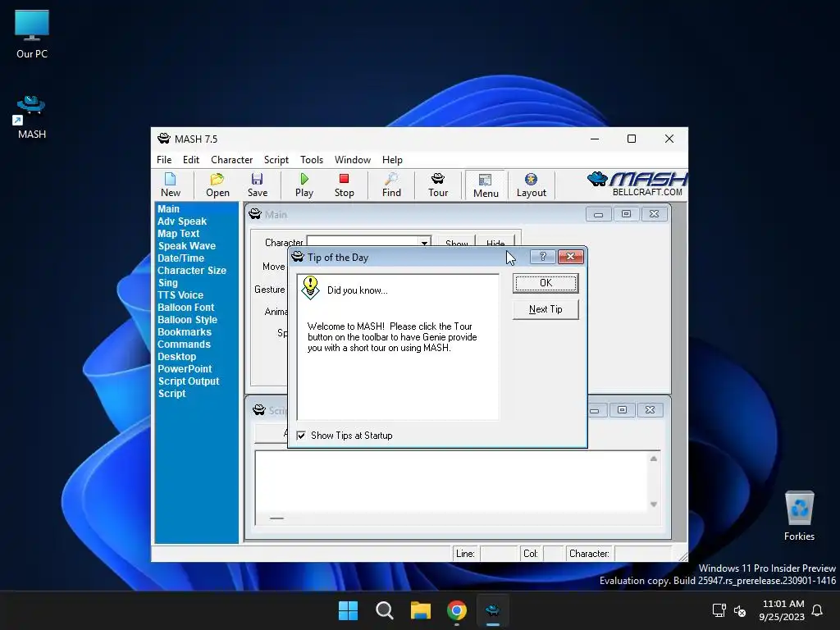Click the MASH Bellcraft.com logo
The width and height of the screenshot is (840, 630).
637,184
